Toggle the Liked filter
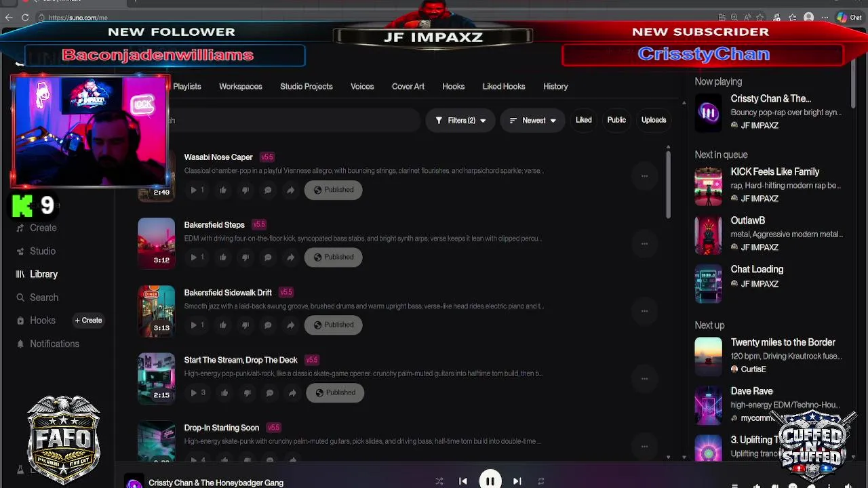This screenshot has height=488, width=868. pyautogui.click(x=583, y=120)
